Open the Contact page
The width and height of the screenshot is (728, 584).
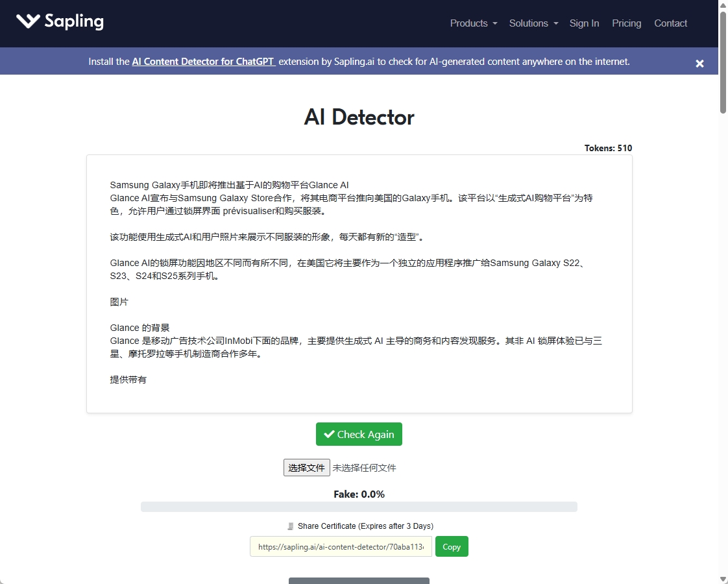pyautogui.click(x=670, y=23)
